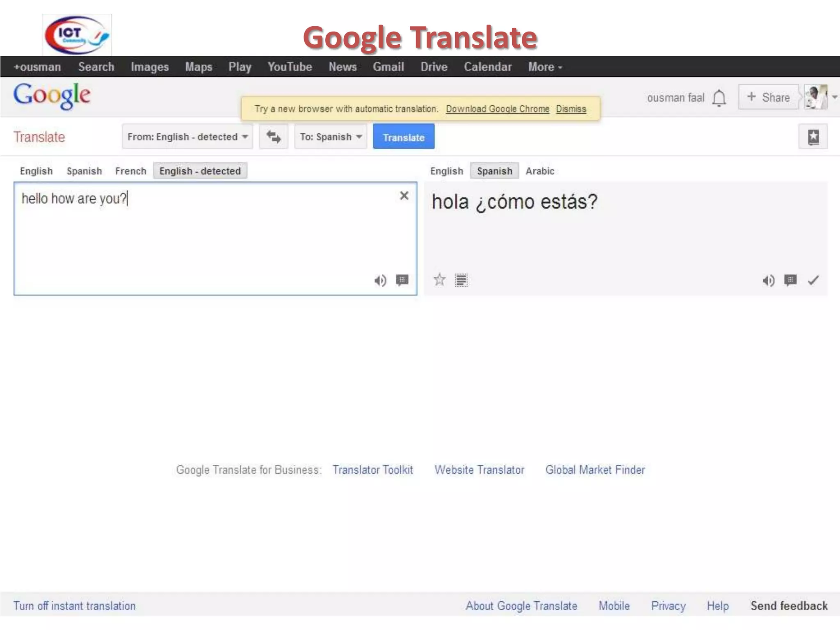This screenshot has width=840, height=630.
Task: Click the translated text hola ¿cómo estás?
Action: [515, 202]
